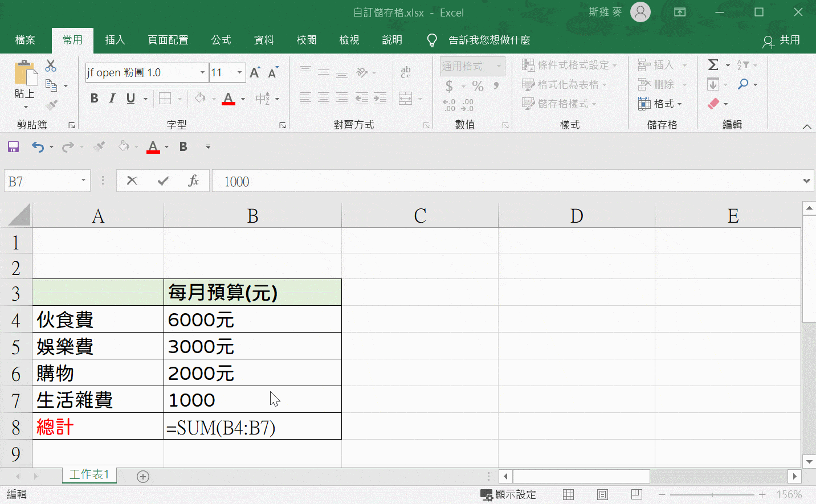Toggle underline formatting
The width and height of the screenshot is (816, 504).
click(x=130, y=98)
